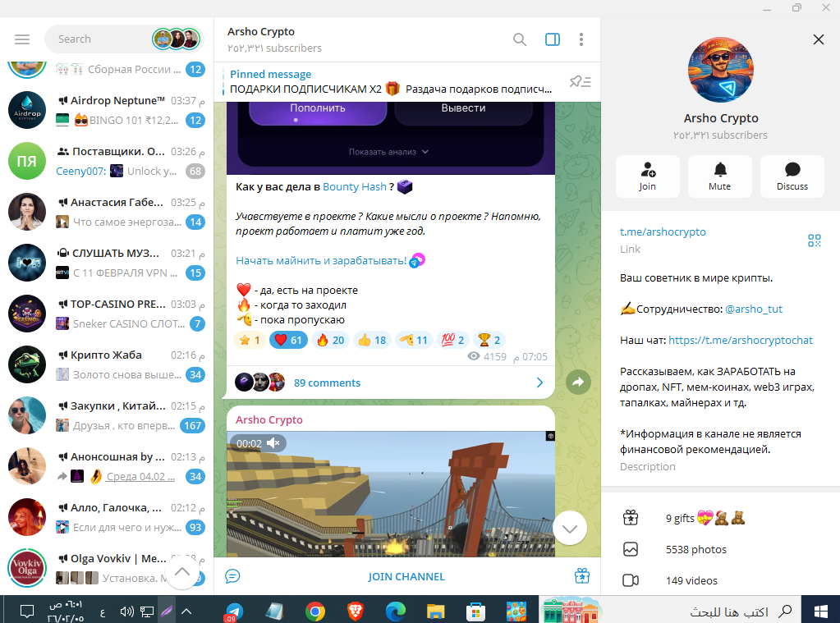Open the three-dot channel options menu
Screen dimensions: 840x623
coord(581,39)
